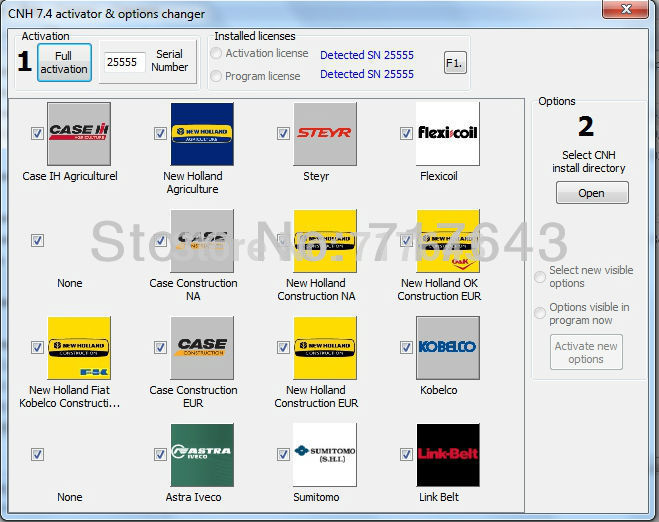
Task: Select the New Holland Construction NA logo
Action: click(325, 241)
